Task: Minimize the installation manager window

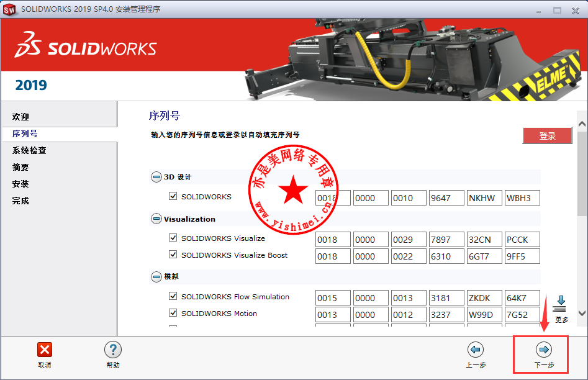Action: pos(539,11)
